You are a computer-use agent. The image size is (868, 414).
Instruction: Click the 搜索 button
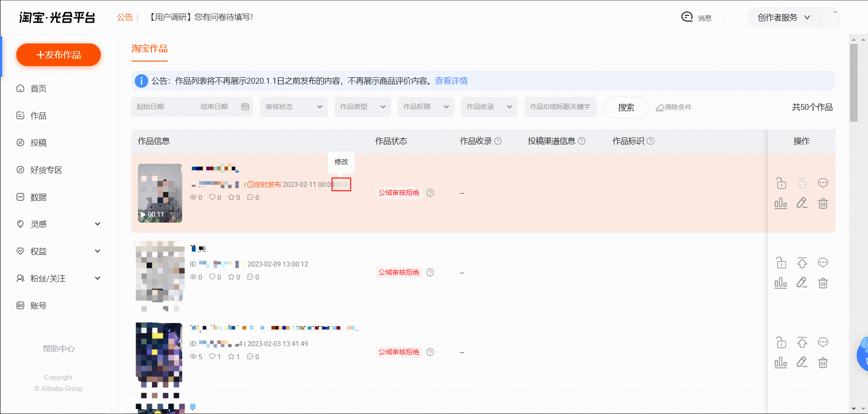[x=626, y=107]
